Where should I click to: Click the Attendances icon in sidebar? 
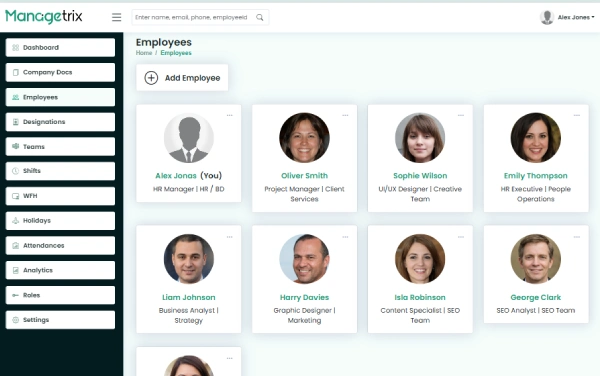pos(15,246)
